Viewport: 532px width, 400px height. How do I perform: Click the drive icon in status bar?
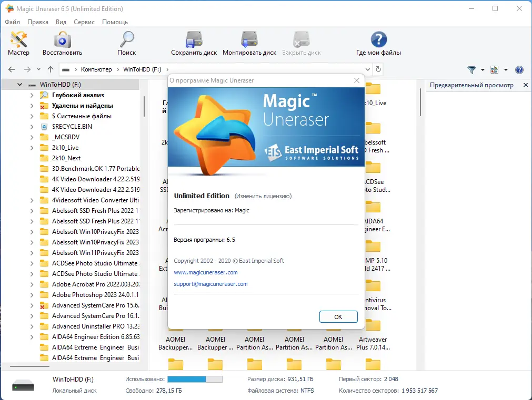(x=23, y=385)
